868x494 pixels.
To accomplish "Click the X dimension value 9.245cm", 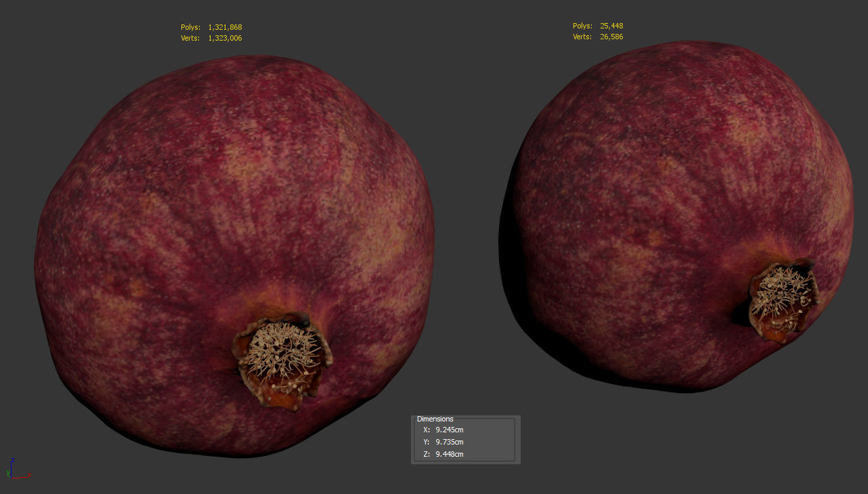I will tap(450, 430).
